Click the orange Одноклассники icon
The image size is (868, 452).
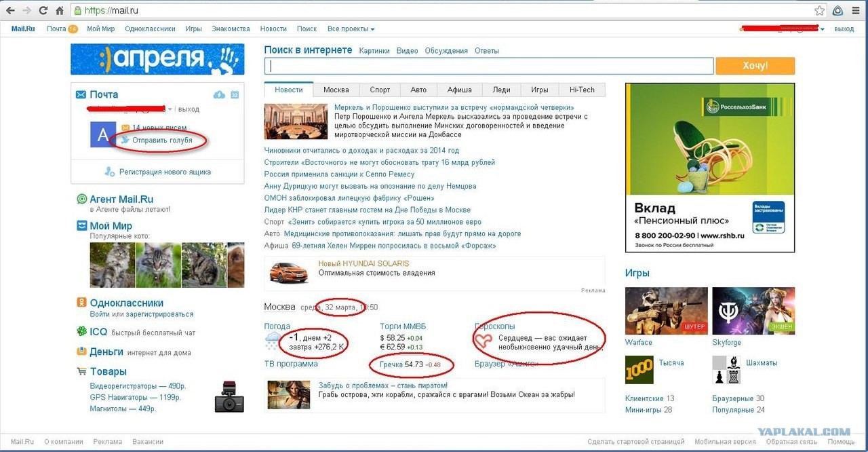82,303
